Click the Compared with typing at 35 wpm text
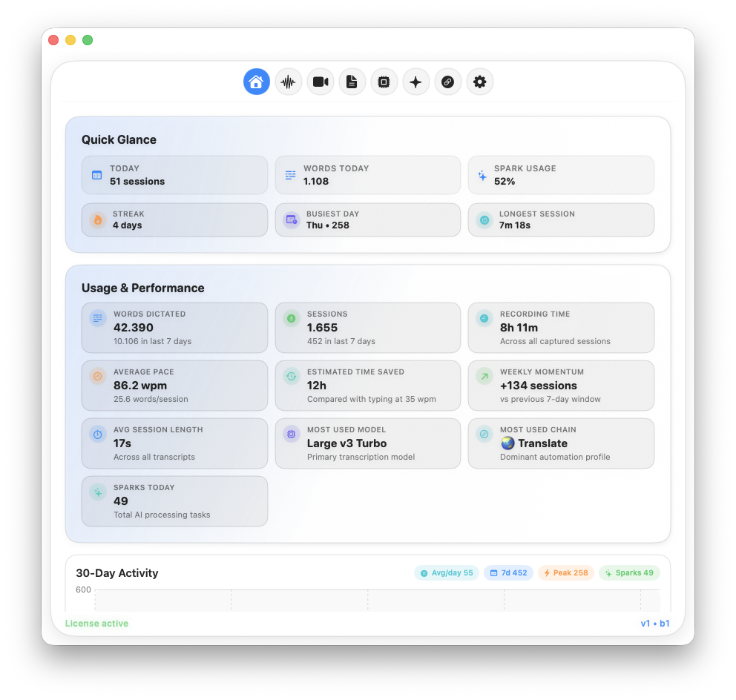 coord(371,399)
